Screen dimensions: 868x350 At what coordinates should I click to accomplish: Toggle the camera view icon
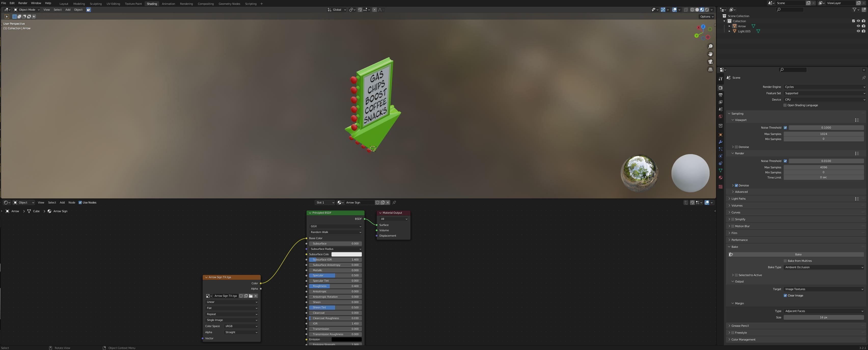point(710,62)
